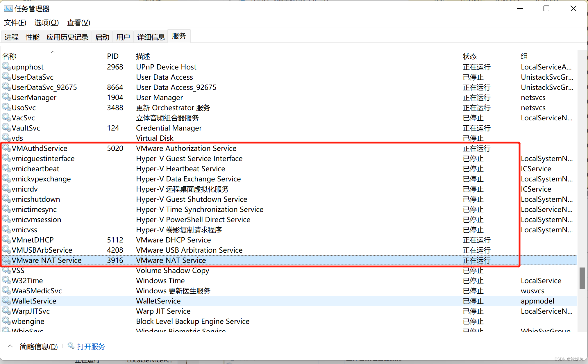This screenshot has height=364, width=588.
Task: Click the service icon next to VMUSBArbService
Action: click(x=6, y=250)
